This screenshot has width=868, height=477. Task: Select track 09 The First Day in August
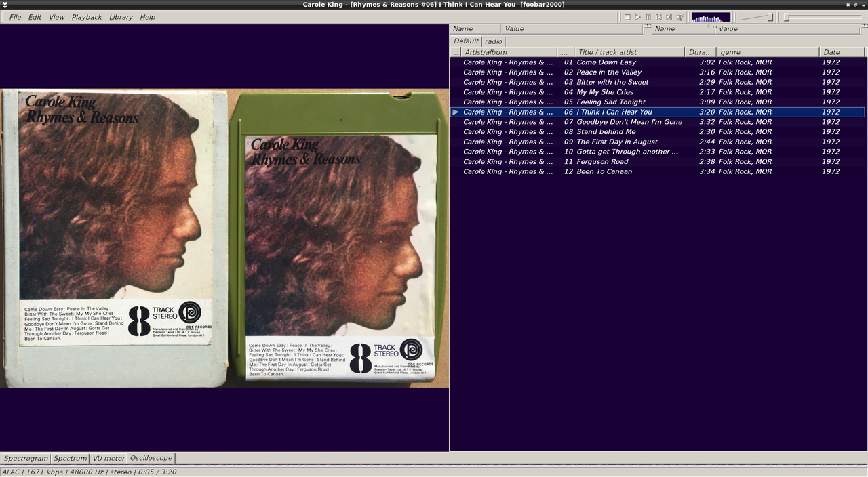coord(658,142)
